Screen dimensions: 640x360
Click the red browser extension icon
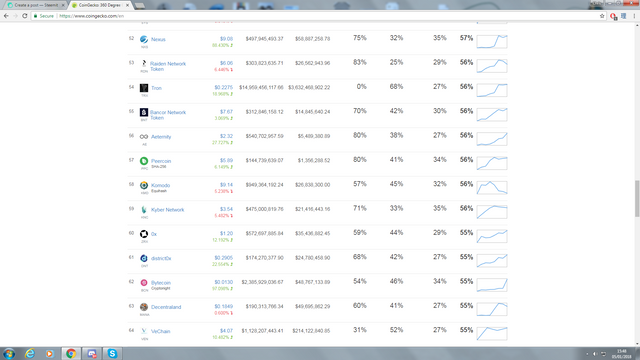click(x=613, y=16)
